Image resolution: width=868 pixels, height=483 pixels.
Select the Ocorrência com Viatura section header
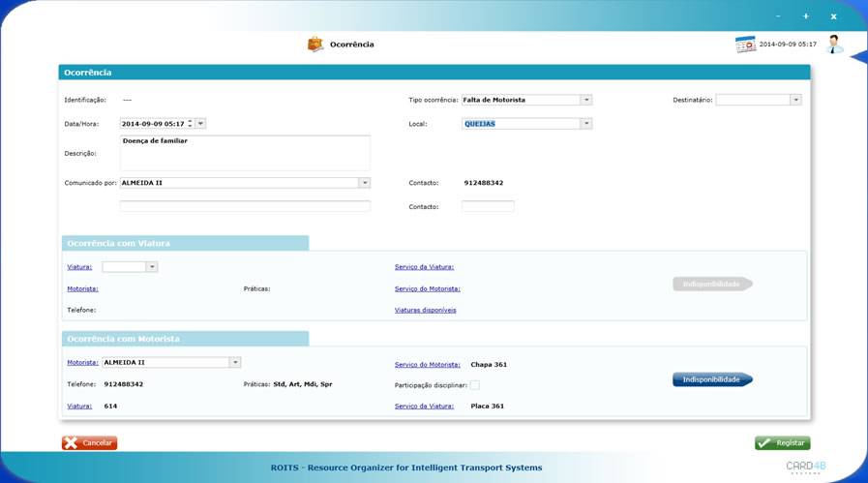click(185, 244)
